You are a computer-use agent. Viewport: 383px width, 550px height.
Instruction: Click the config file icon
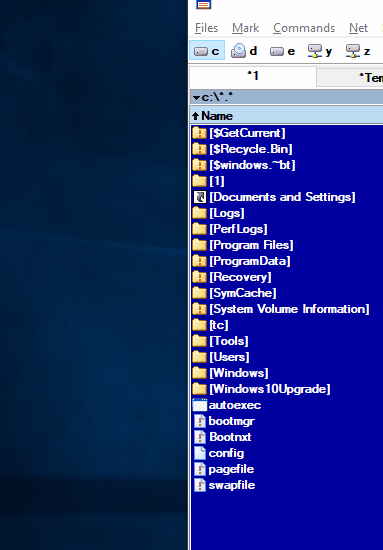pyautogui.click(x=200, y=453)
